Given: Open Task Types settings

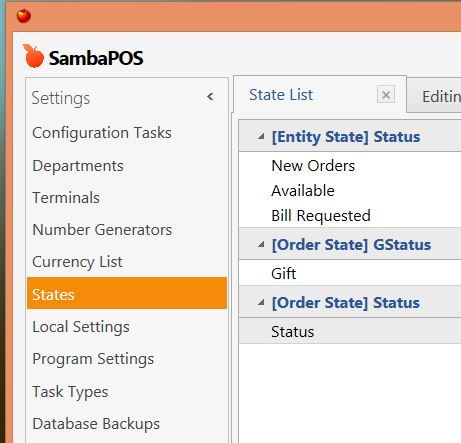Looking at the screenshot, I should pos(70,391).
